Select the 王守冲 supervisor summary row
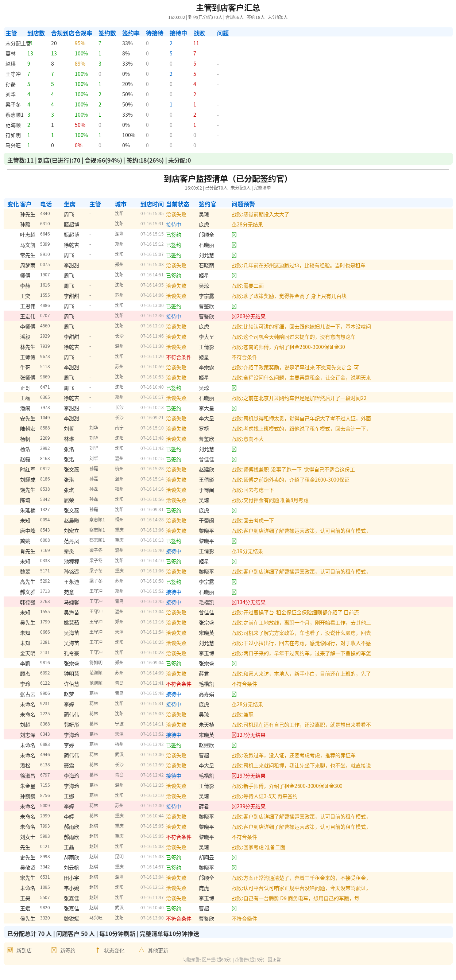 pyautogui.click(x=228, y=74)
